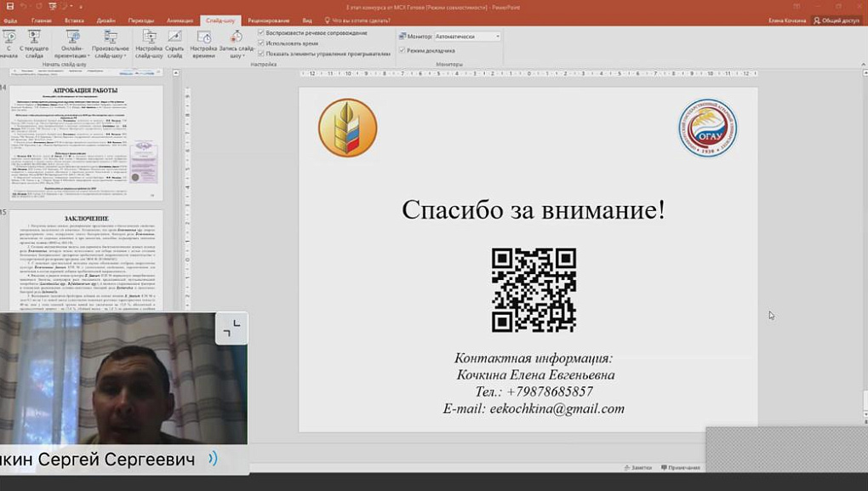Image resolution: width=868 pixels, height=491 pixels.
Task: Click the horizontal ruler above the slide
Action: point(528,73)
